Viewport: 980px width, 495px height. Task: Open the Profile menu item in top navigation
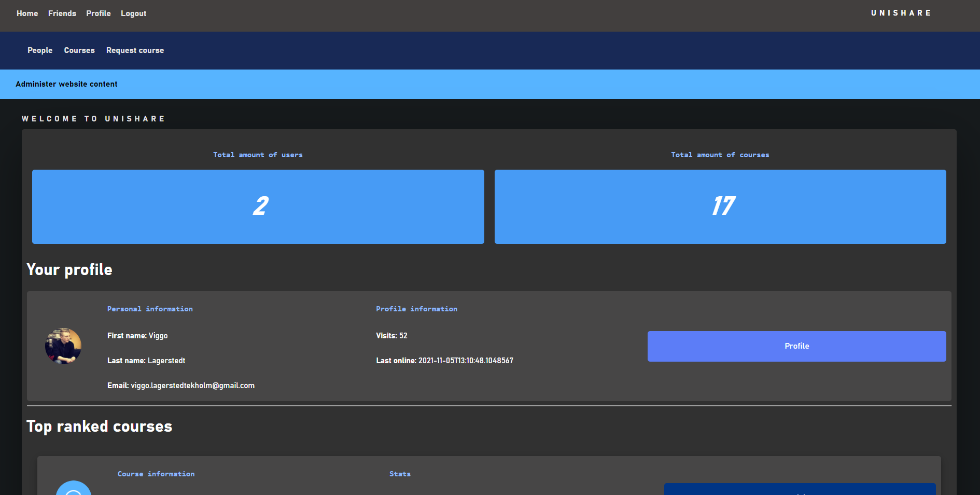pyautogui.click(x=98, y=13)
